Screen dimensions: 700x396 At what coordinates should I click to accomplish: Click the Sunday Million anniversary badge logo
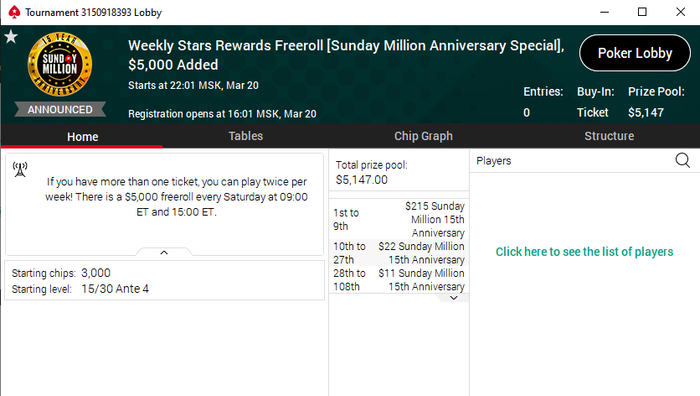(x=60, y=65)
